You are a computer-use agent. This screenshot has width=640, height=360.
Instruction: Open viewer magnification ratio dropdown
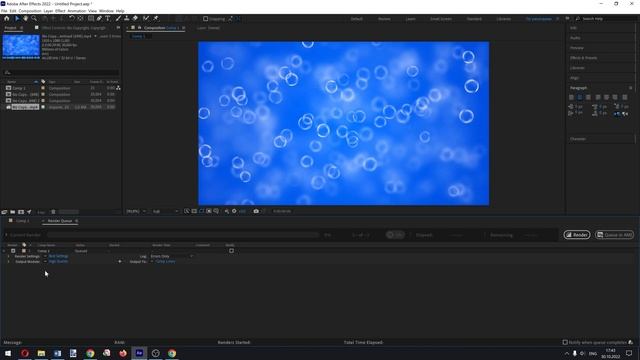point(136,211)
